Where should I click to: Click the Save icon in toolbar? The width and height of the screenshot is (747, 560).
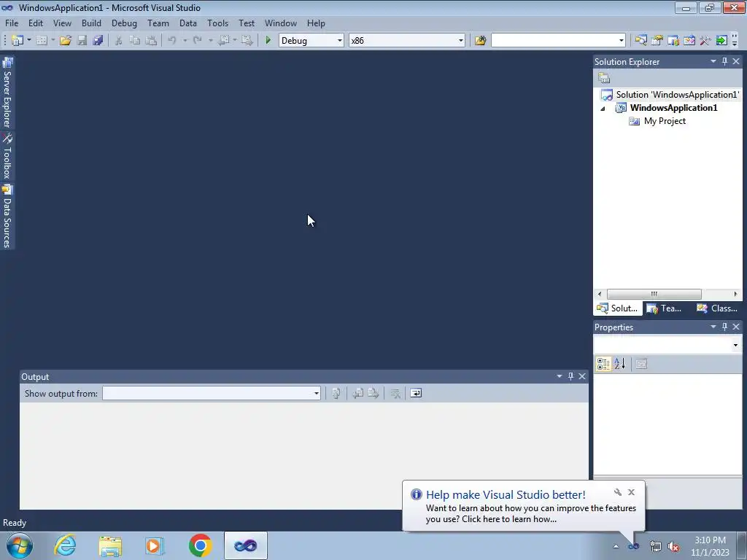click(82, 41)
